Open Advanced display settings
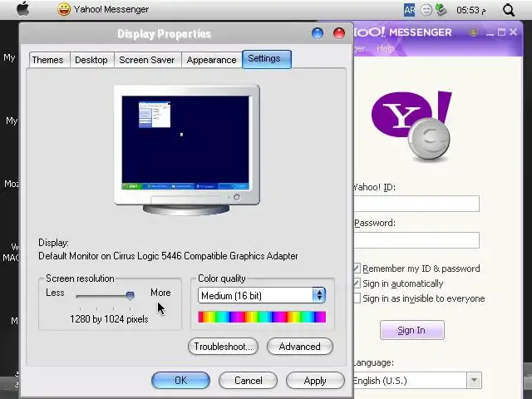Screen dimensions: 532x399 pos(300,347)
